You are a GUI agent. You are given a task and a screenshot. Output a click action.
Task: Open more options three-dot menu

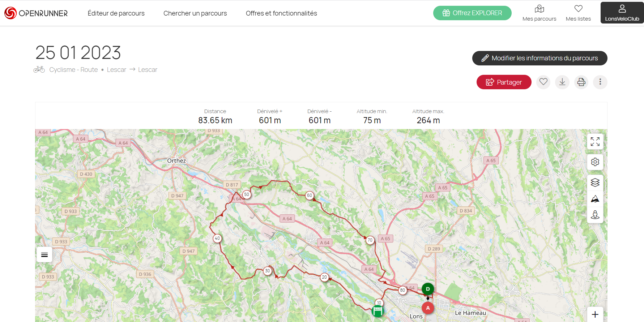coord(600,82)
